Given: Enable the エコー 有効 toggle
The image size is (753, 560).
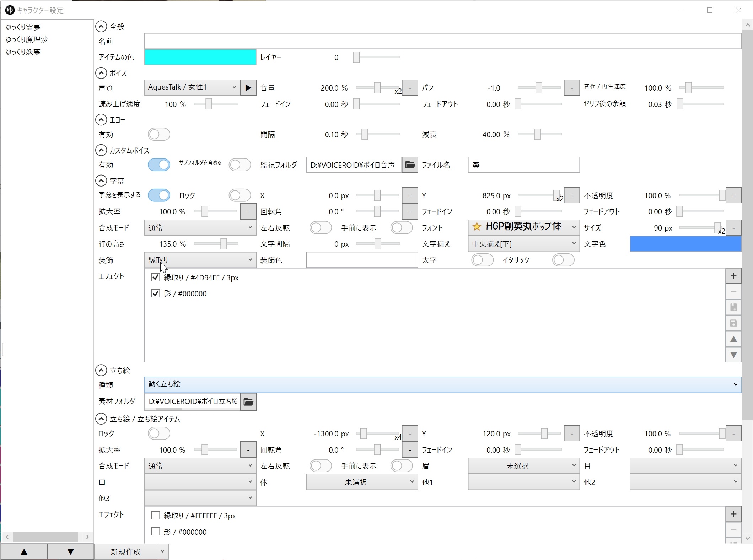Looking at the screenshot, I should click(159, 134).
